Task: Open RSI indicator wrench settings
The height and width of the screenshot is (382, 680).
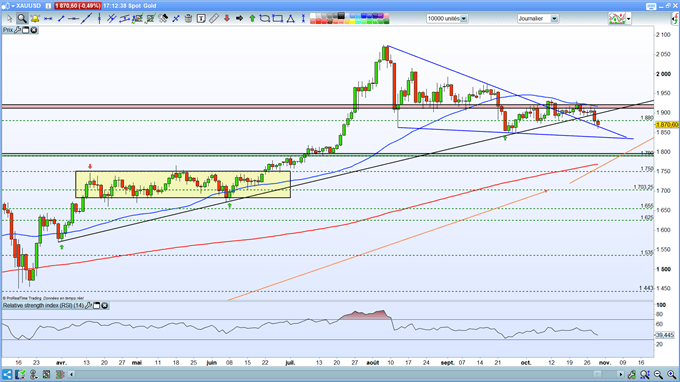Action: 88,306
